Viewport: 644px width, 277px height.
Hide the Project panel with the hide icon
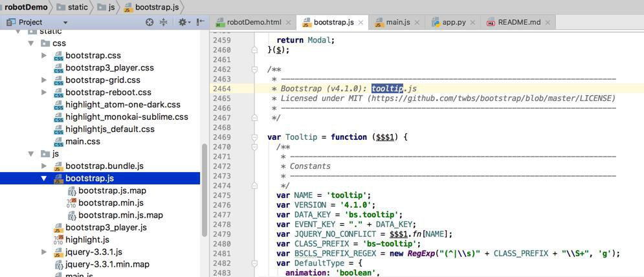tap(201, 23)
